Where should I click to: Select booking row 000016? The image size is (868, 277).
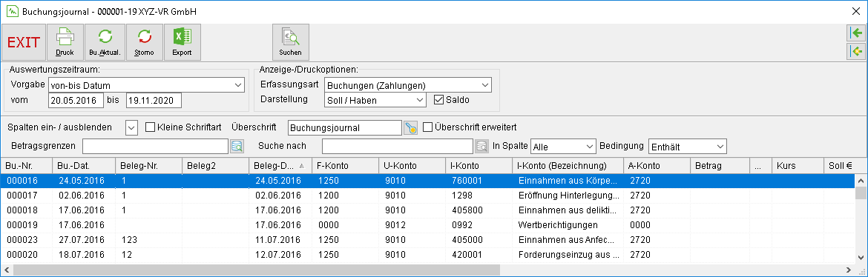428,180
